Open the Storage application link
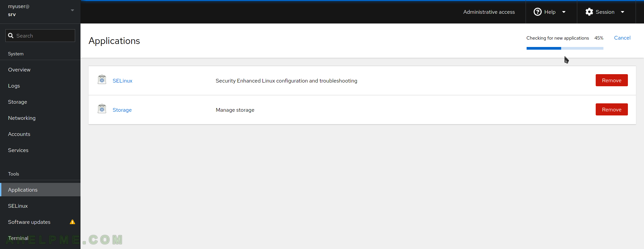 [x=122, y=110]
